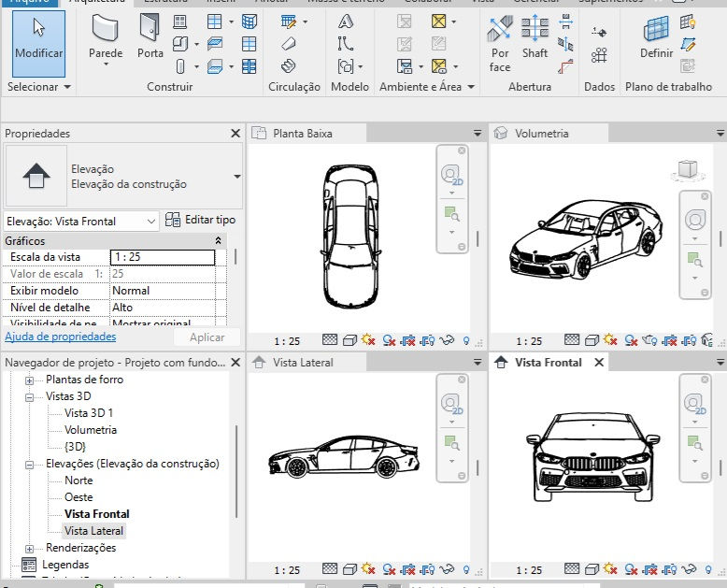Viewport: 727px width, 588px height.
Task: Click the stair tool in Circulação
Action: point(289,65)
